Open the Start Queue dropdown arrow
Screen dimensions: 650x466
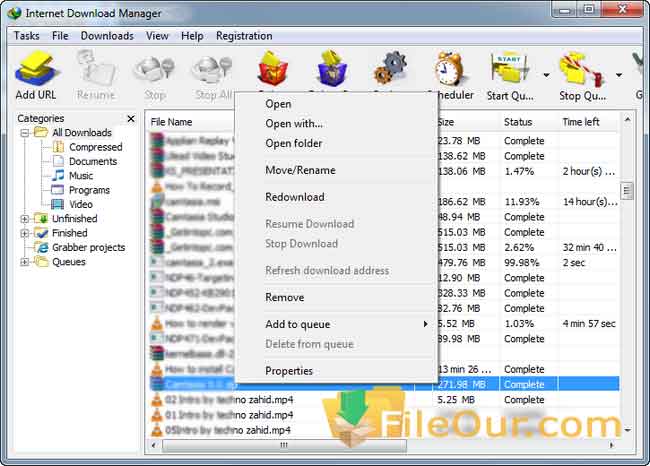[546, 75]
